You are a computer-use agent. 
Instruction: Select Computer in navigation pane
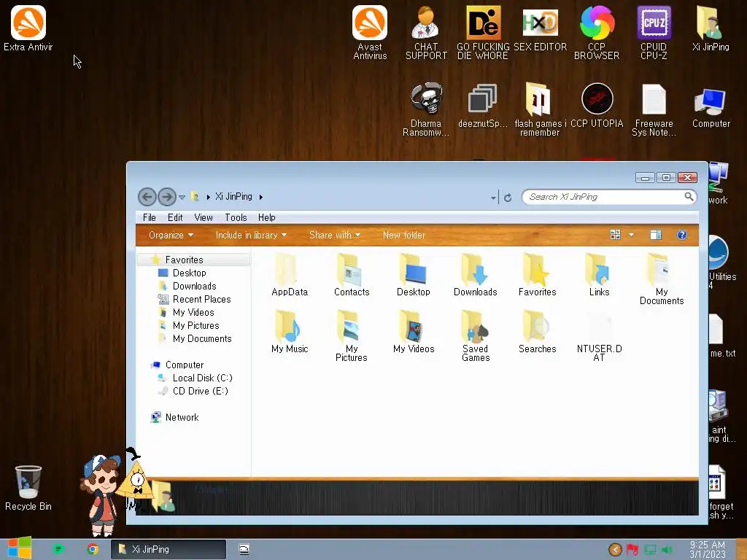(185, 365)
